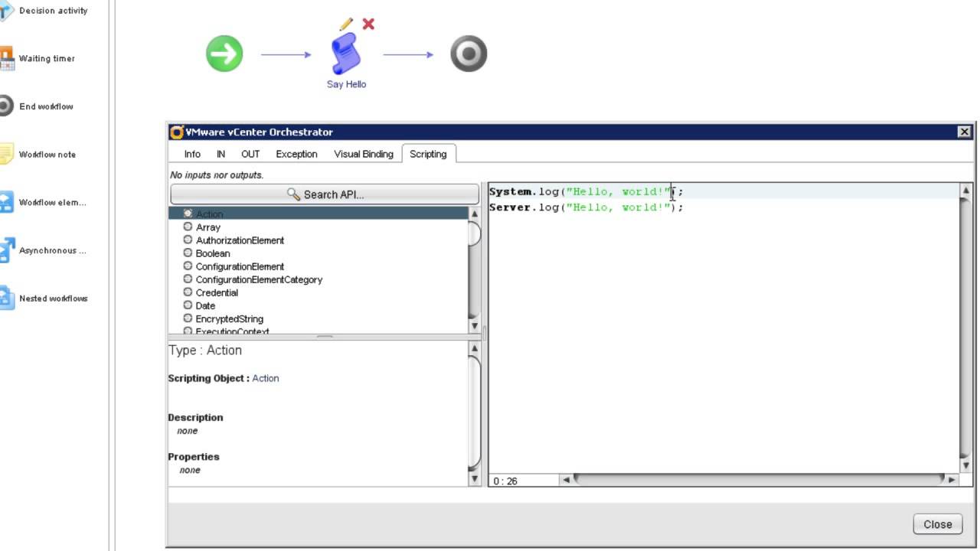Click the Close button

(938, 524)
